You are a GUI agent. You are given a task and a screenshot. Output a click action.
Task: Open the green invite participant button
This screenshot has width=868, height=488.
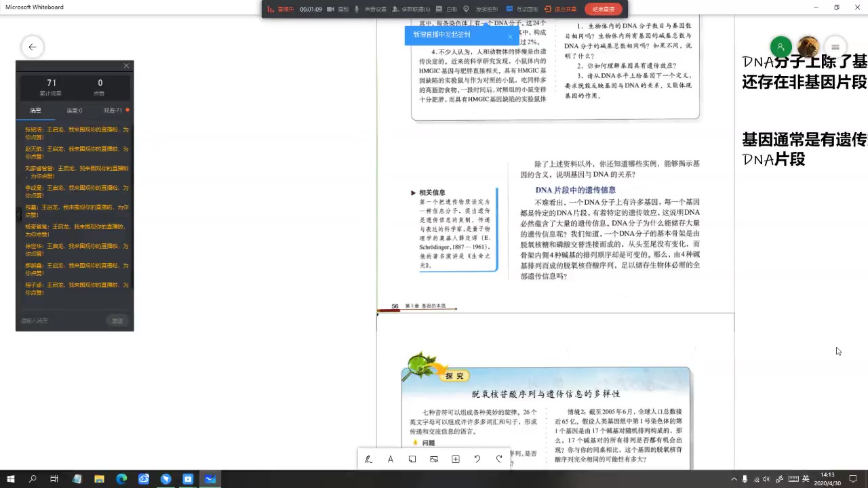click(x=781, y=47)
